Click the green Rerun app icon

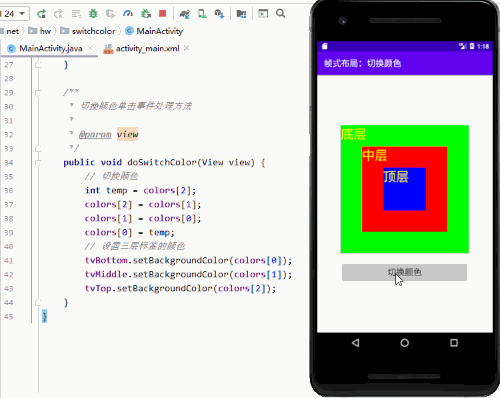point(41,14)
